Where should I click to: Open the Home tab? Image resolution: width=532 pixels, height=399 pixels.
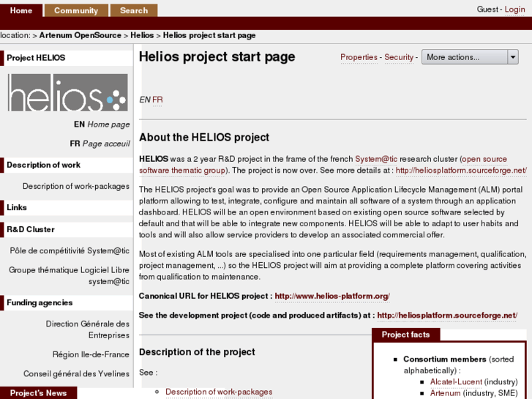(21, 10)
